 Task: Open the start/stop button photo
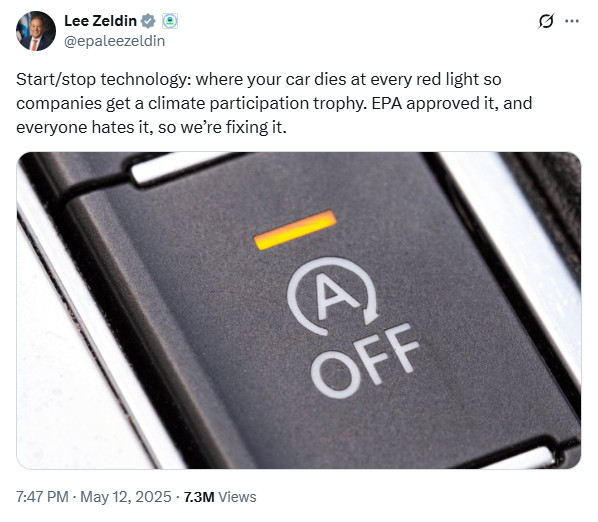pos(299,310)
